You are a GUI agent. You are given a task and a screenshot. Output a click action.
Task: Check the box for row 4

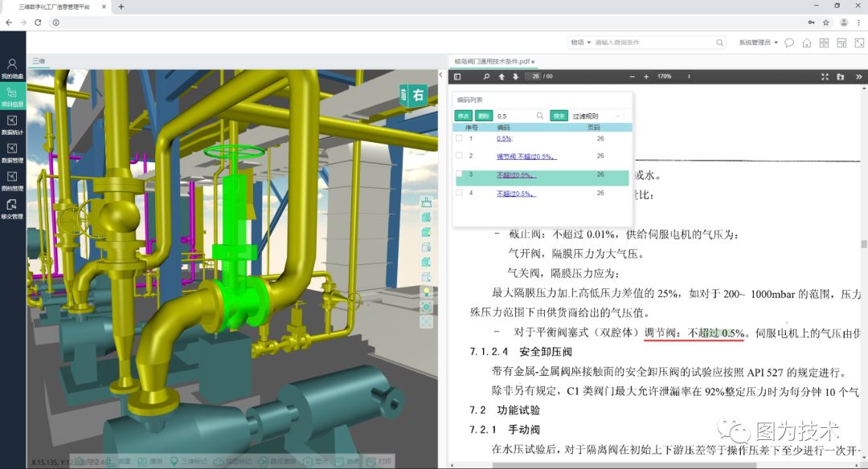click(459, 193)
